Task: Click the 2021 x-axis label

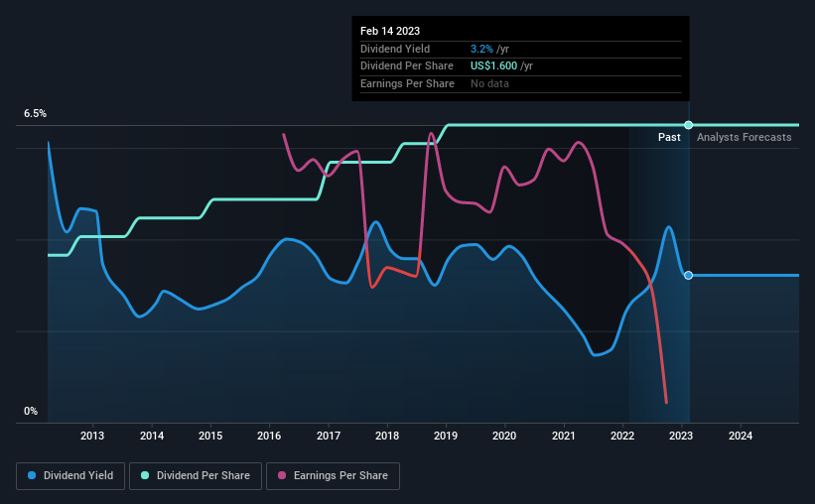Action: pyautogui.click(x=564, y=436)
